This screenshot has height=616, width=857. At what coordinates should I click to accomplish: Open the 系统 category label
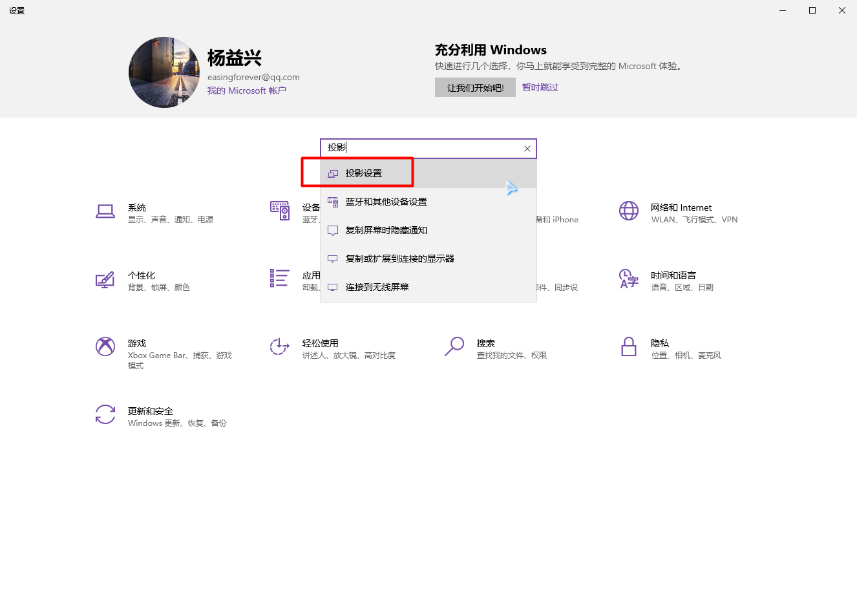click(137, 207)
